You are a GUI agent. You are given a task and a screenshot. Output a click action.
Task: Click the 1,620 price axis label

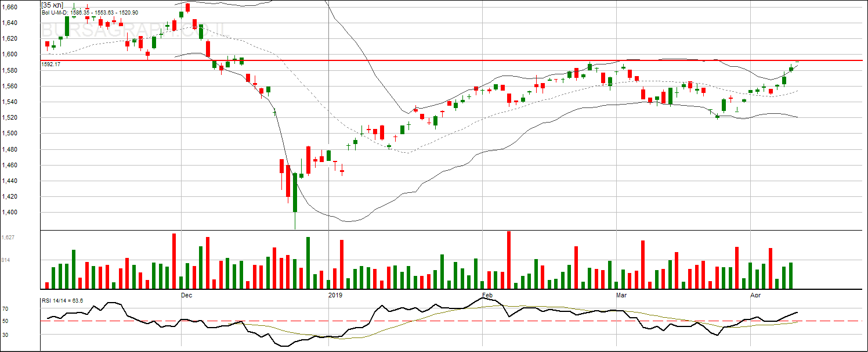point(9,38)
